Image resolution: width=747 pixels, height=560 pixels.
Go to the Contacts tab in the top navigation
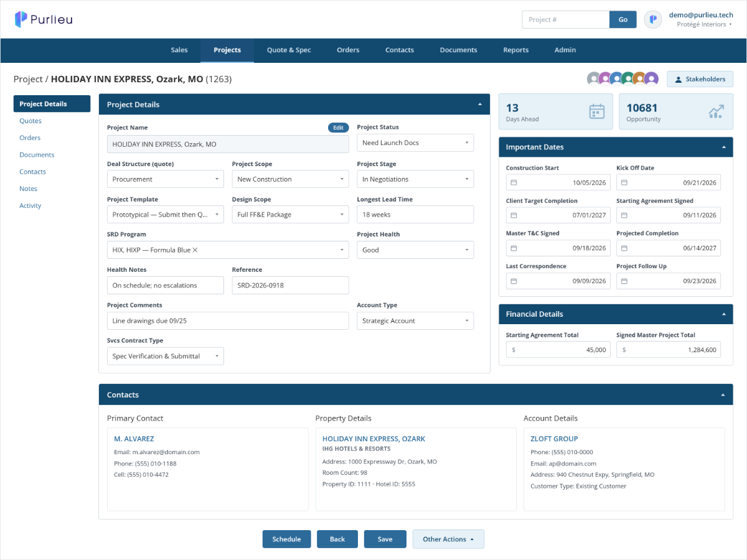[x=400, y=50]
